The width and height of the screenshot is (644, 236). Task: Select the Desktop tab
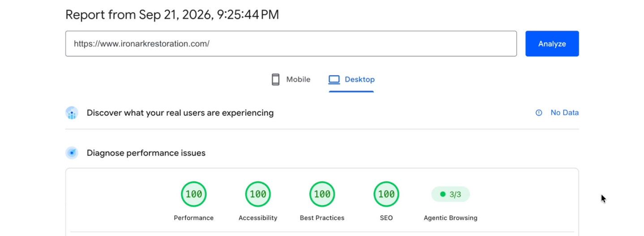[x=351, y=80]
